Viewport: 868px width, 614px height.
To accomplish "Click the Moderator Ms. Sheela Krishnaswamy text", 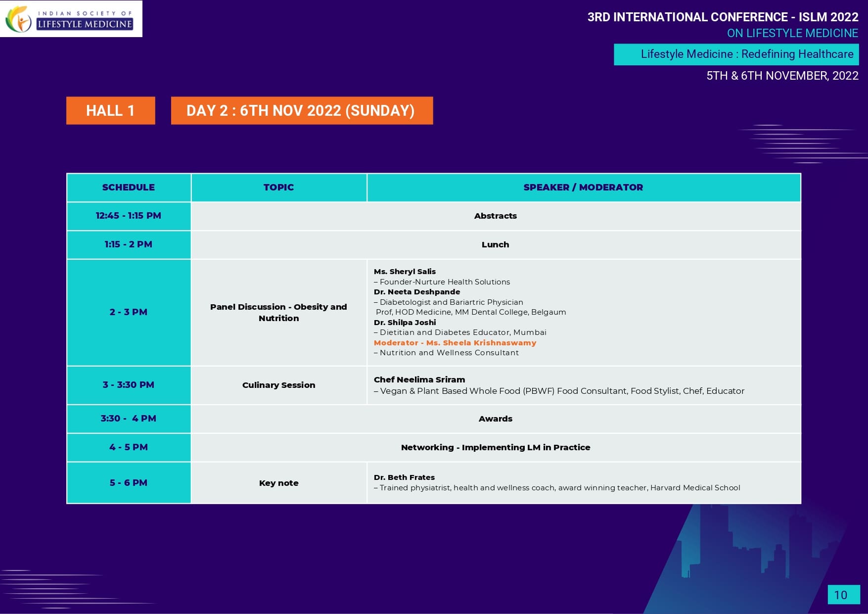I will (x=455, y=343).
